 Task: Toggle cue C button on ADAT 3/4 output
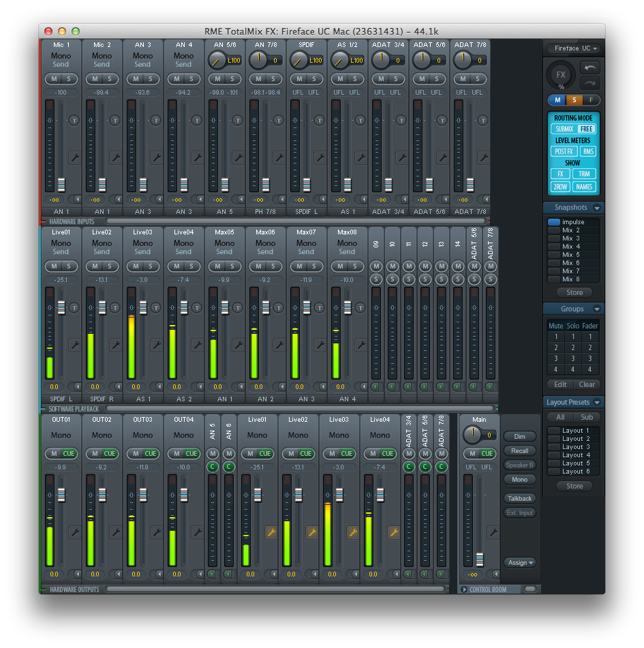click(409, 467)
